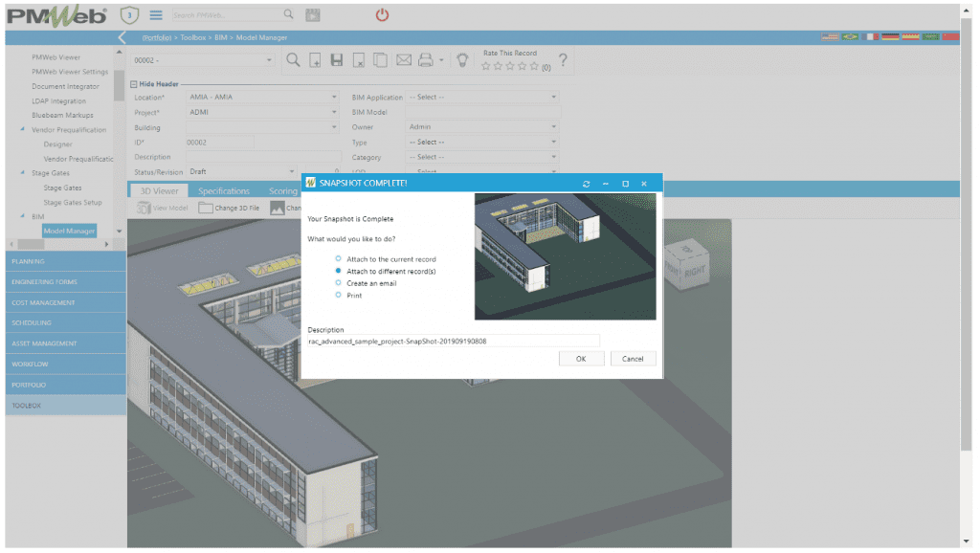Click the View Model 3D icon
Viewport: 980px width, 553px height.
(x=144, y=208)
